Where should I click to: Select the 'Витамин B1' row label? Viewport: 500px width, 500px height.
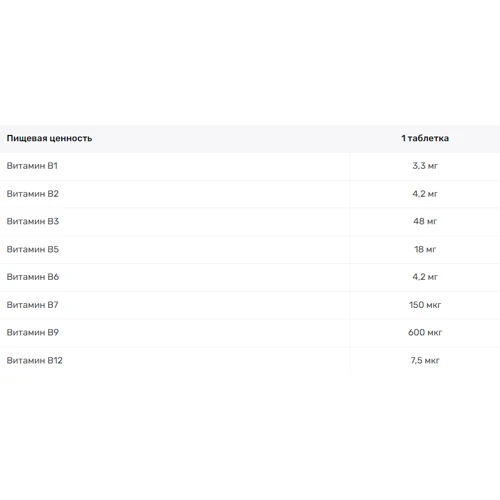[32, 166]
